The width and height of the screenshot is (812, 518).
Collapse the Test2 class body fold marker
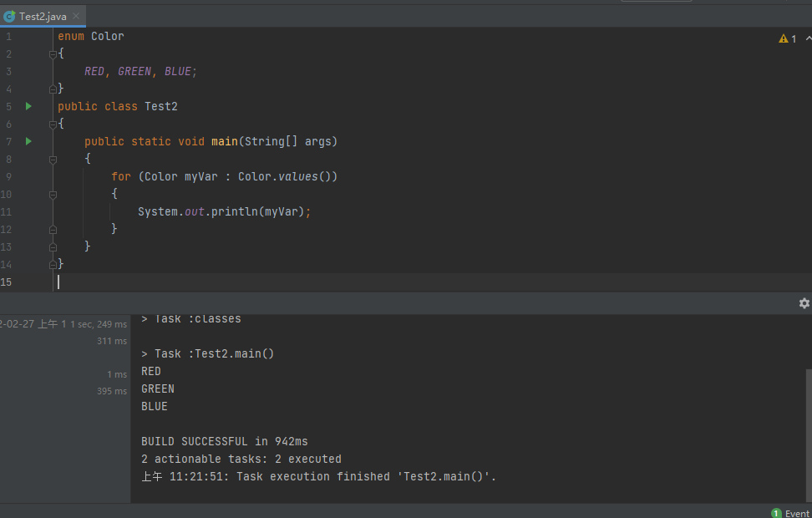point(53,124)
